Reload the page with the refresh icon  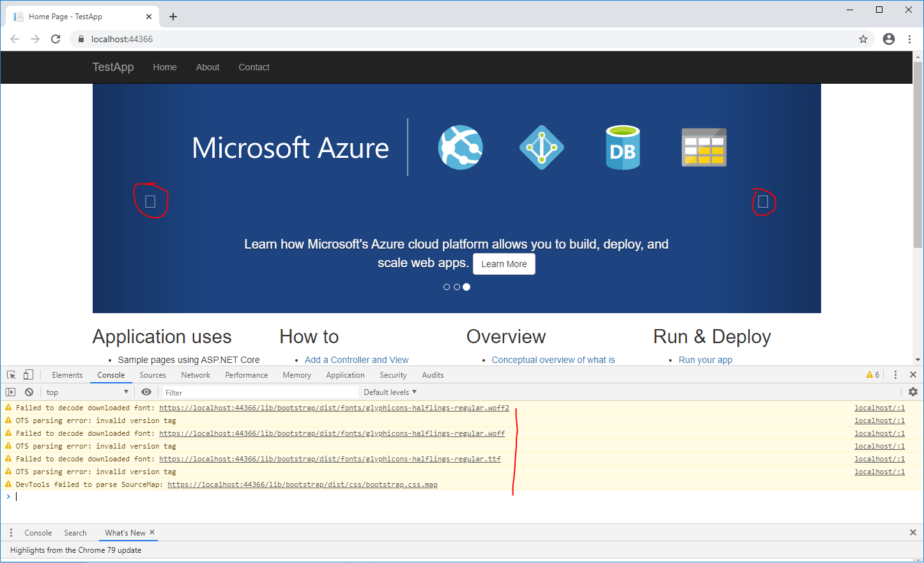56,39
